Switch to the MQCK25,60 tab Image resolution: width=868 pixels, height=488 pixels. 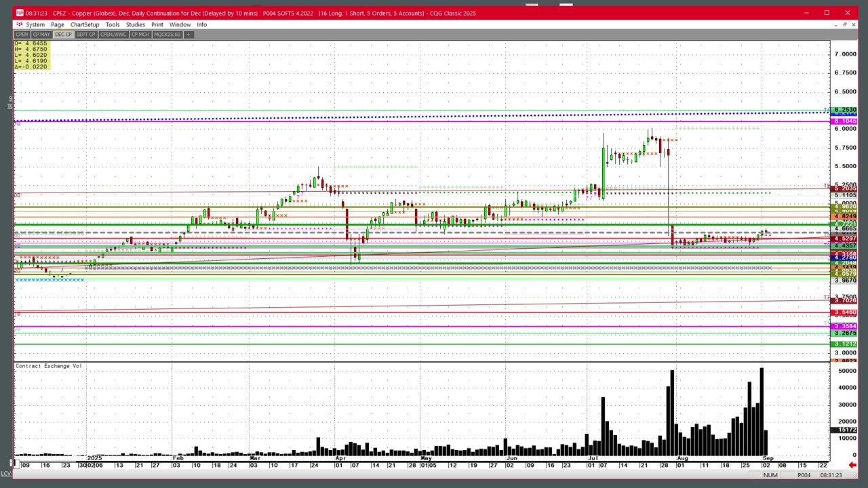(167, 34)
